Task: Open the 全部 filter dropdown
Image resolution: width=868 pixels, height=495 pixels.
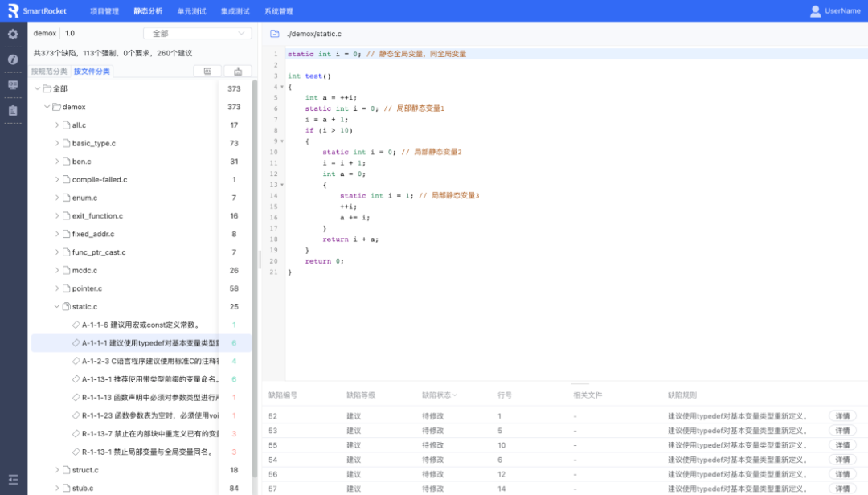Action: pyautogui.click(x=197, y=34)
